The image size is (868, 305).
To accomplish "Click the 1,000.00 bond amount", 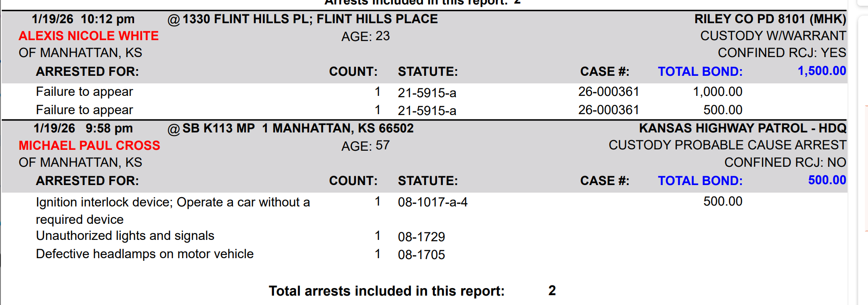I will [717, 92].
